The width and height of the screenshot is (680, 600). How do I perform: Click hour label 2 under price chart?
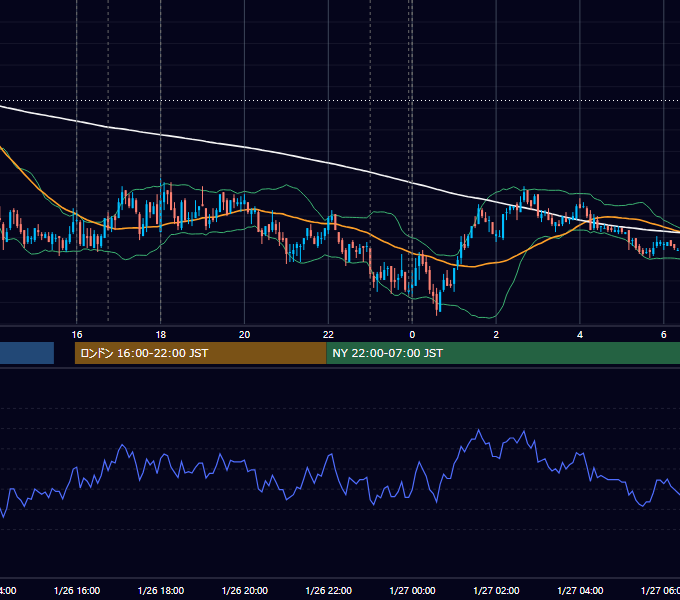(496, 335)
